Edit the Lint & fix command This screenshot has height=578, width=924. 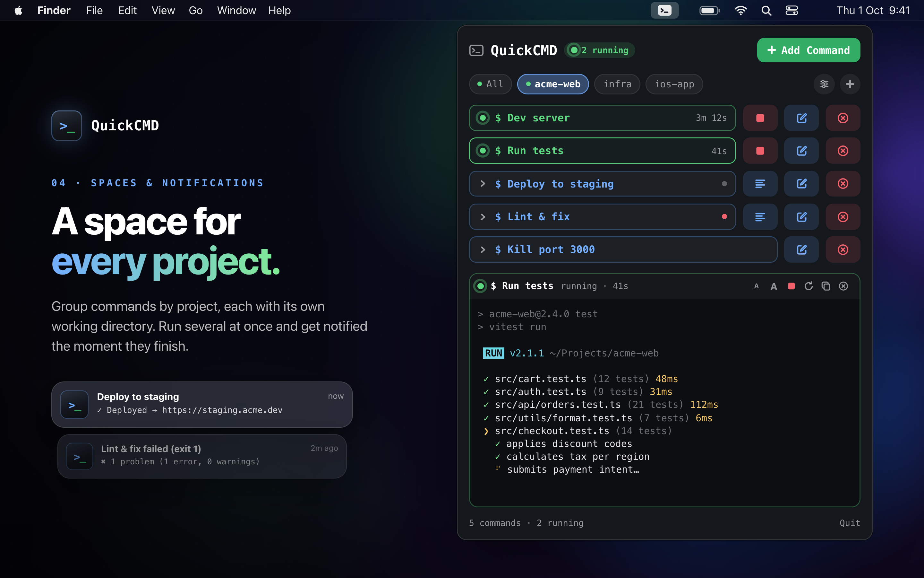[801, 217]
